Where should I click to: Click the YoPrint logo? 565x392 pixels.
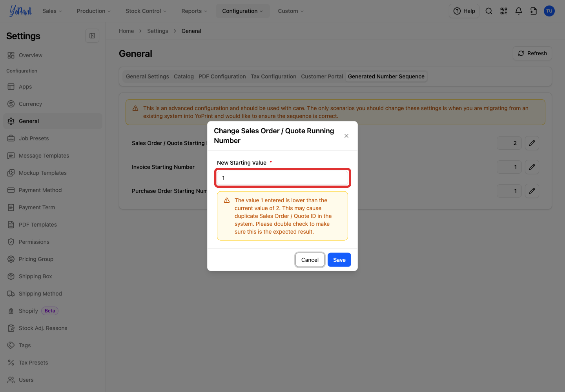pyautogui.click(x=21, y=11)
